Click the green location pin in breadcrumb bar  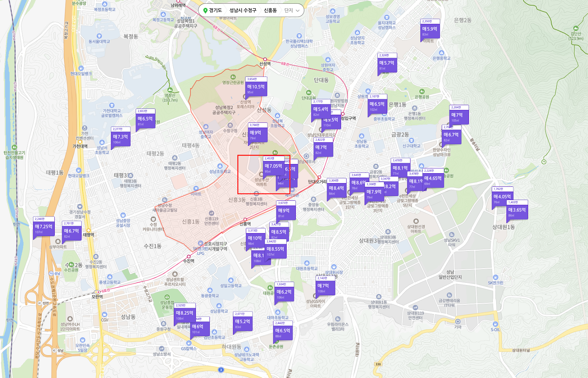pos(205,10)
